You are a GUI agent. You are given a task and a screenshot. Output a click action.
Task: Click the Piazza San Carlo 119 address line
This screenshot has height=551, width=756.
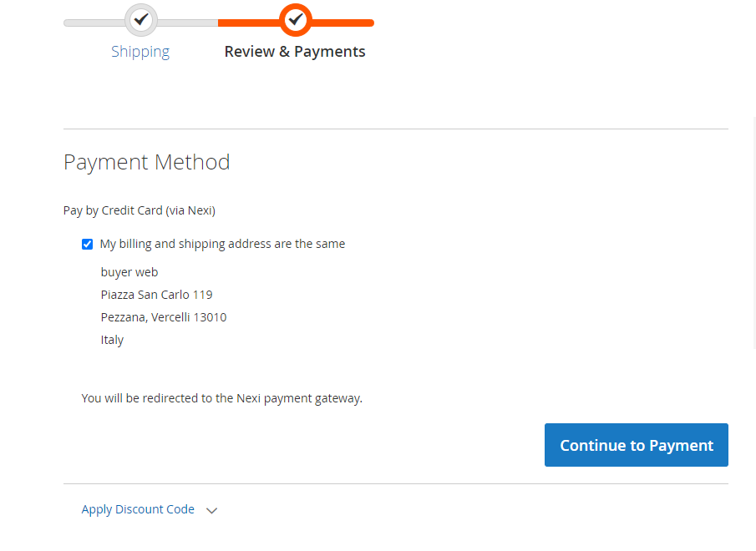pos(156,295)
